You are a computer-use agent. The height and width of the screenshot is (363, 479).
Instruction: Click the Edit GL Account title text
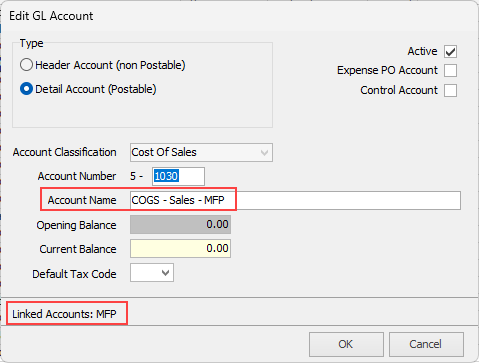pos(51,16)
